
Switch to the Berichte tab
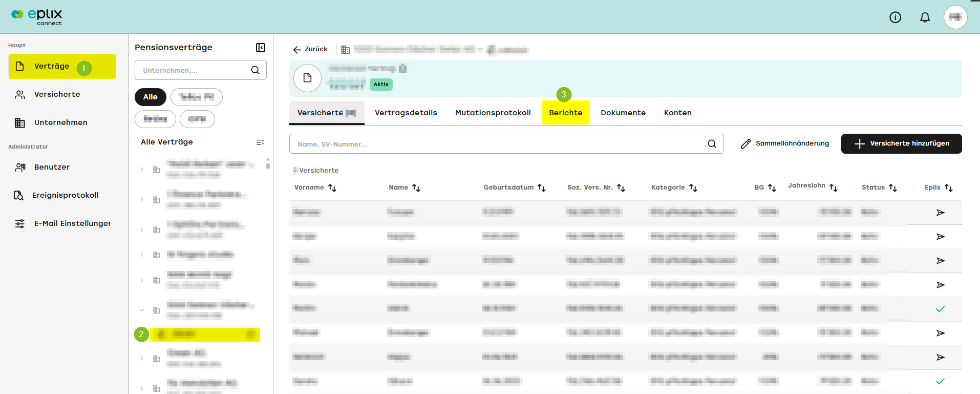[566, 113]
